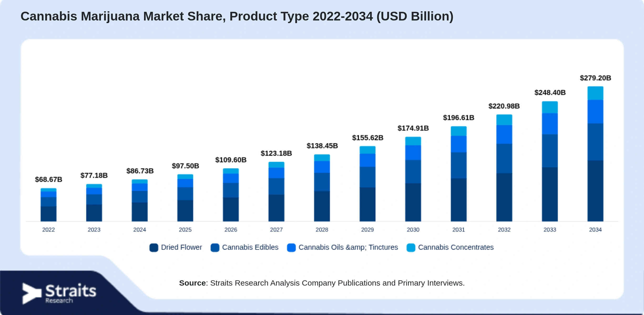This screenshot has height=315, width=644.
Task: Select the $97.50B value label
Action: pos(185,166)
